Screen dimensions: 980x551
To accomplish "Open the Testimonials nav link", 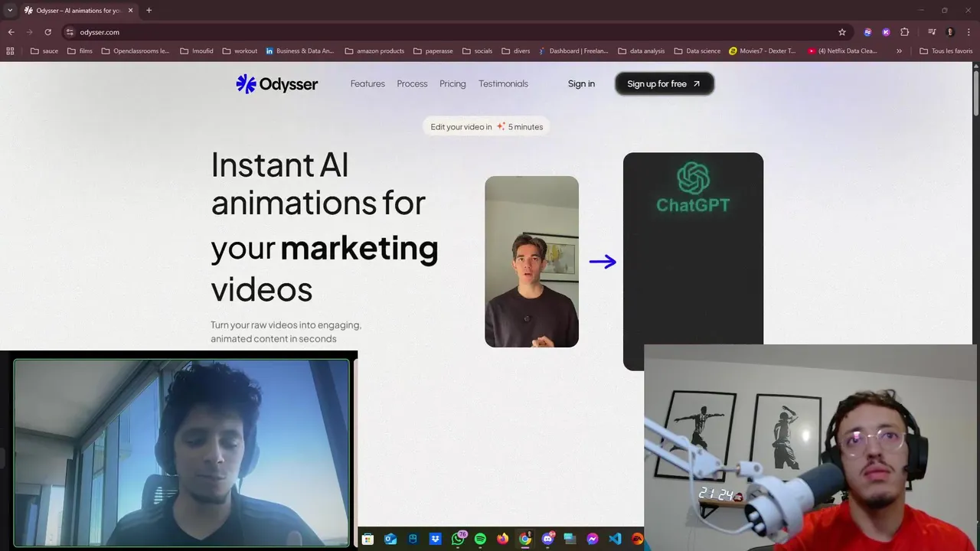I will pyautogui.click(x=503, y=83).
